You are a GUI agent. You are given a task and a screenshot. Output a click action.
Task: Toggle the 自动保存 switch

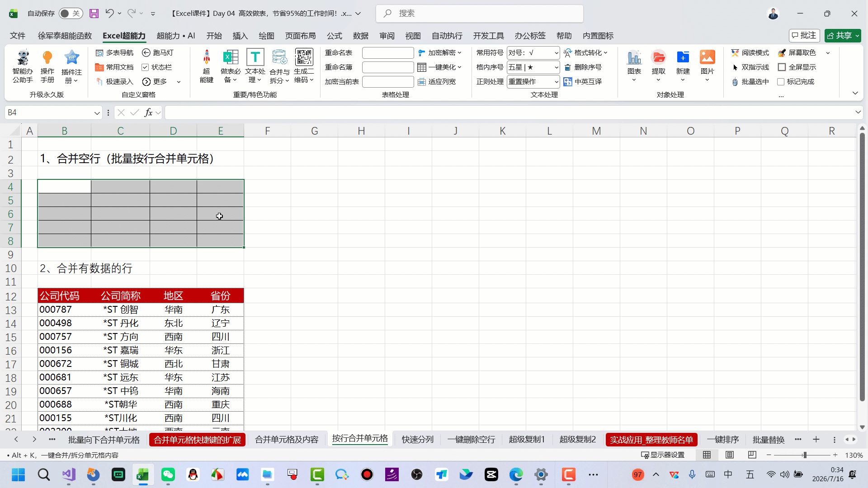[x=71, y=14]
